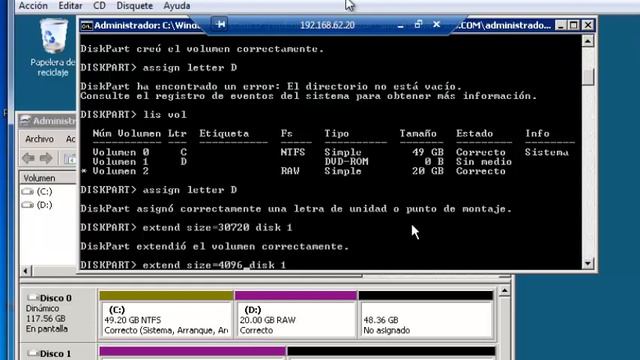Select the (C:) volume in volume list

37,191
